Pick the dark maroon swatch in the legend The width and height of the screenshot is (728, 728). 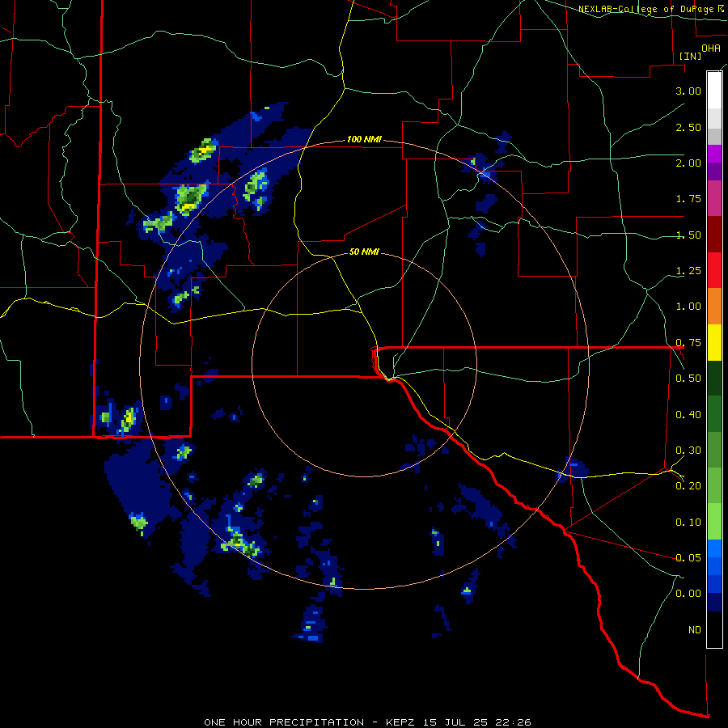(x=714, y=235)
